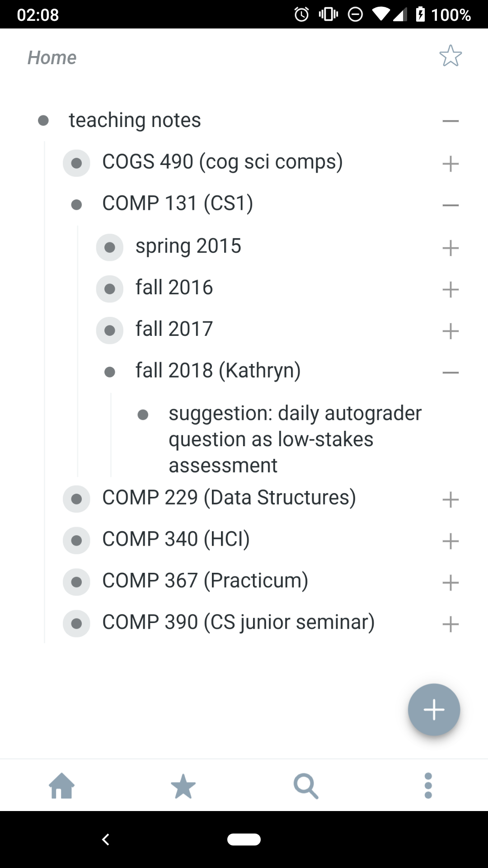
Task: Tap the star outline favorite icon
Action: (x=450, y=56)
